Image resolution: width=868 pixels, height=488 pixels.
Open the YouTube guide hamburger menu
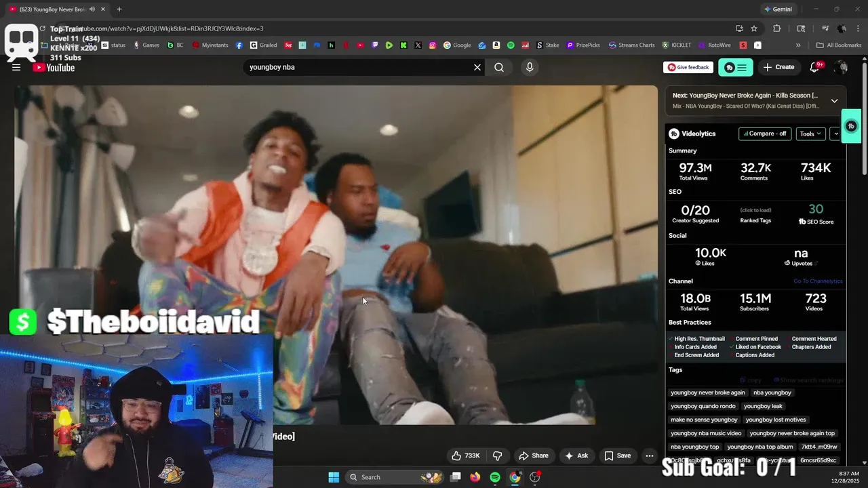(x=16, y=67)
